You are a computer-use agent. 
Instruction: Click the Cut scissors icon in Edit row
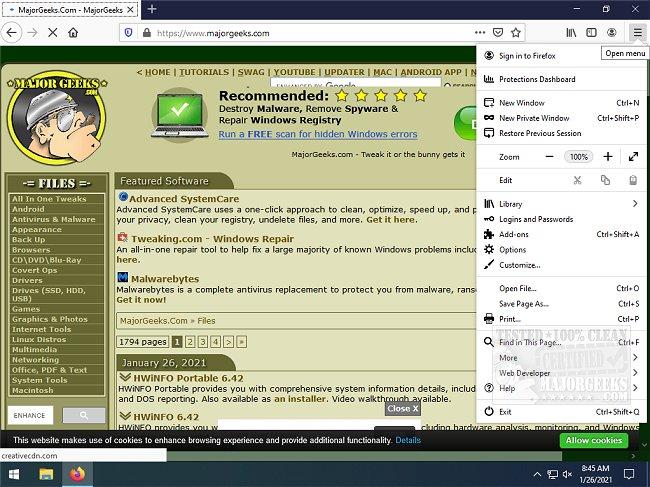(x=577, y=180)
